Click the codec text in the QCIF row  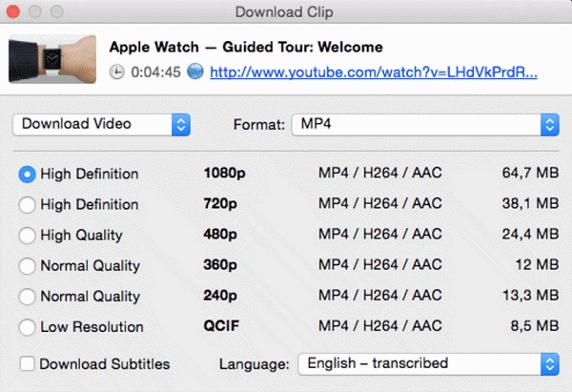click(x=380, y=325)
